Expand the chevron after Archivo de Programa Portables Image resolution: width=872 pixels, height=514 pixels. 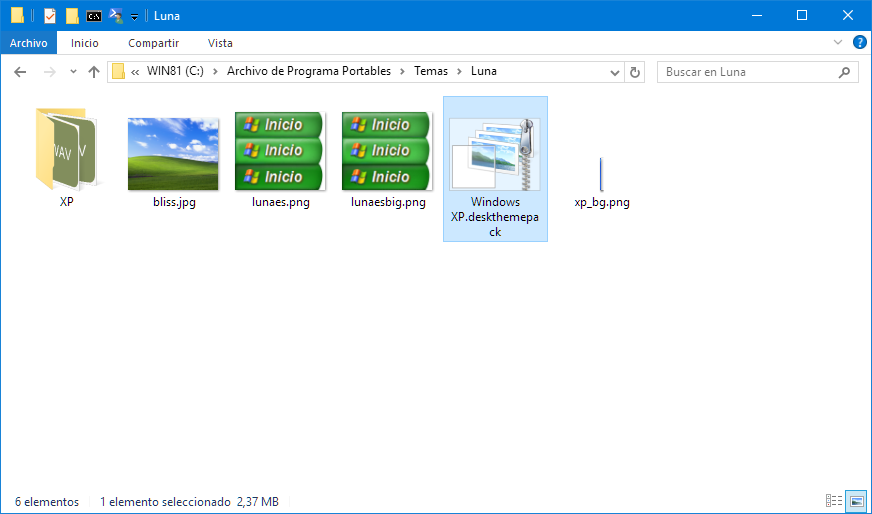[x=403, y=72]
